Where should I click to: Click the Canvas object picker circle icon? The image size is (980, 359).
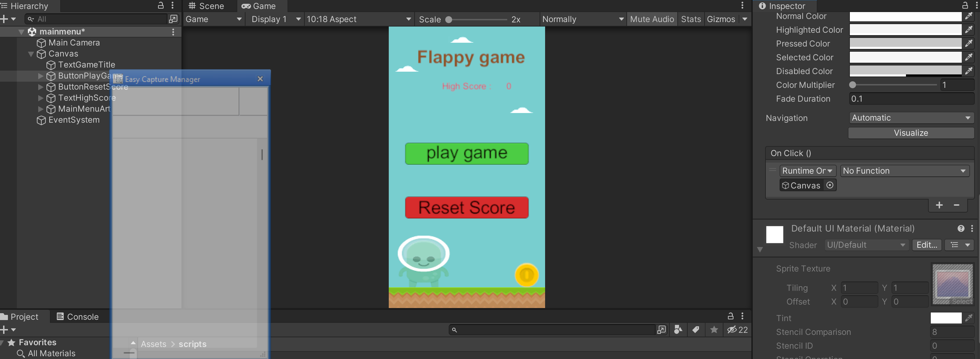[x=830, y=185]
